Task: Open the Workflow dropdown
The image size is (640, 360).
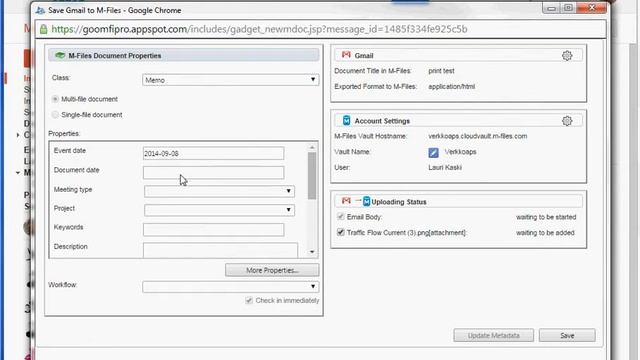Action: pyautogui.click(x=231, y=287)
